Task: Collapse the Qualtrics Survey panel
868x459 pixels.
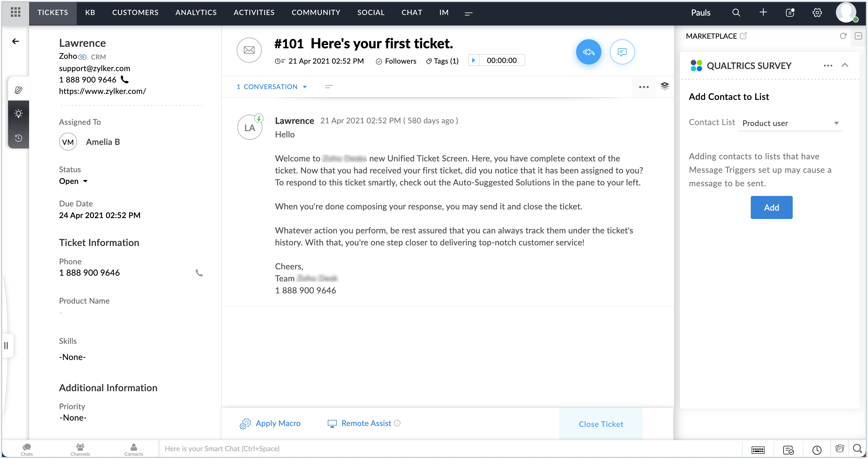Action: [x=844, y=65]
